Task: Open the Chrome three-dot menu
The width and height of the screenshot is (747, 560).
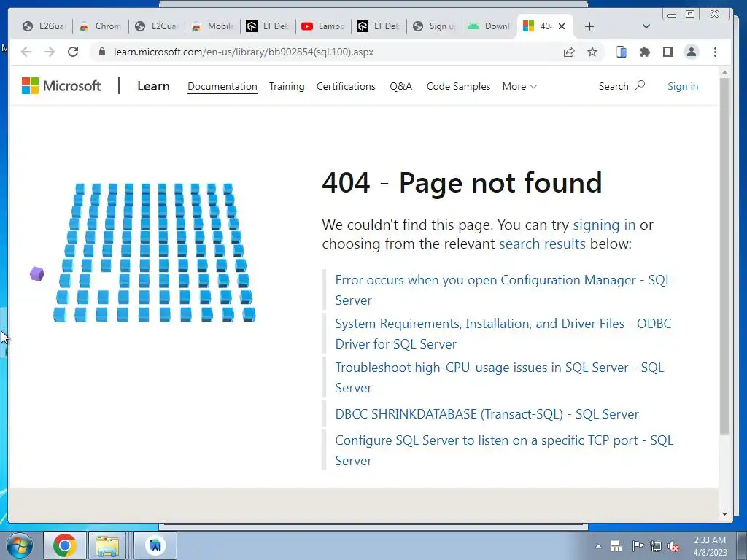Action: click(x=715, y=52)
